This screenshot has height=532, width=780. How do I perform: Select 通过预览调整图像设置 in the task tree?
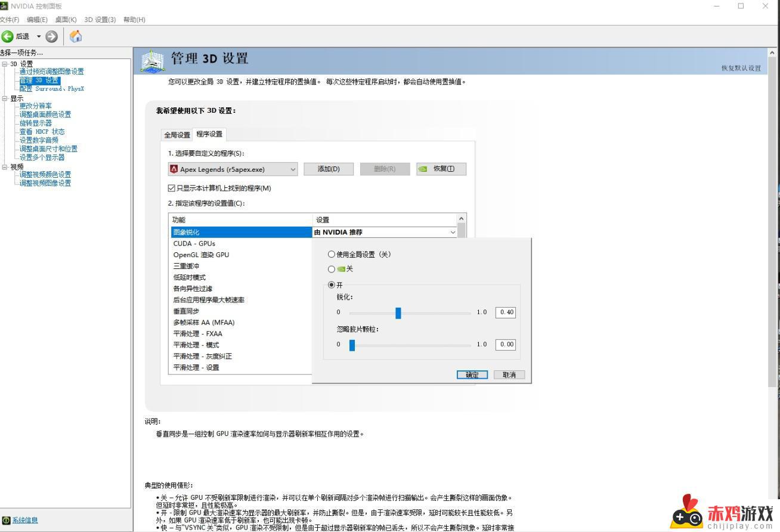pos(51,72)
